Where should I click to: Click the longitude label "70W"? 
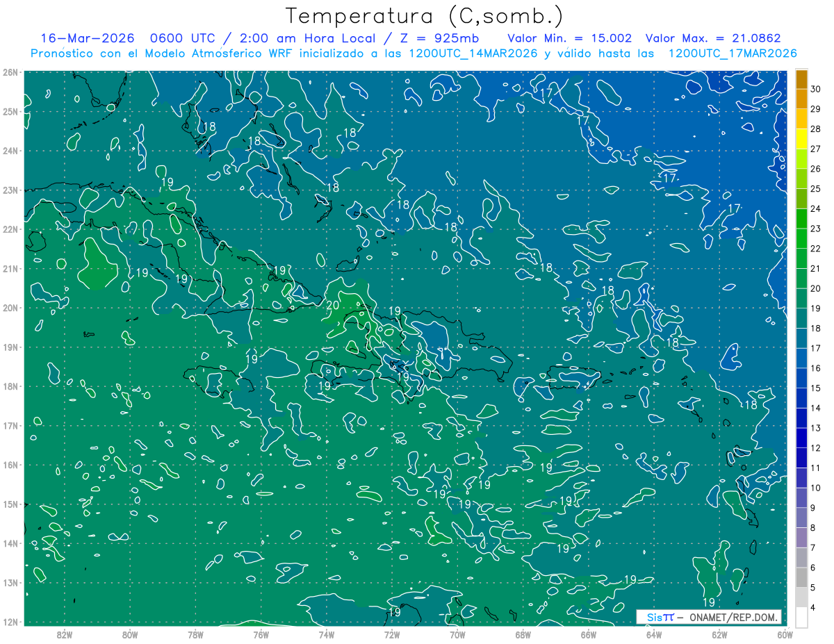(457, 634)
